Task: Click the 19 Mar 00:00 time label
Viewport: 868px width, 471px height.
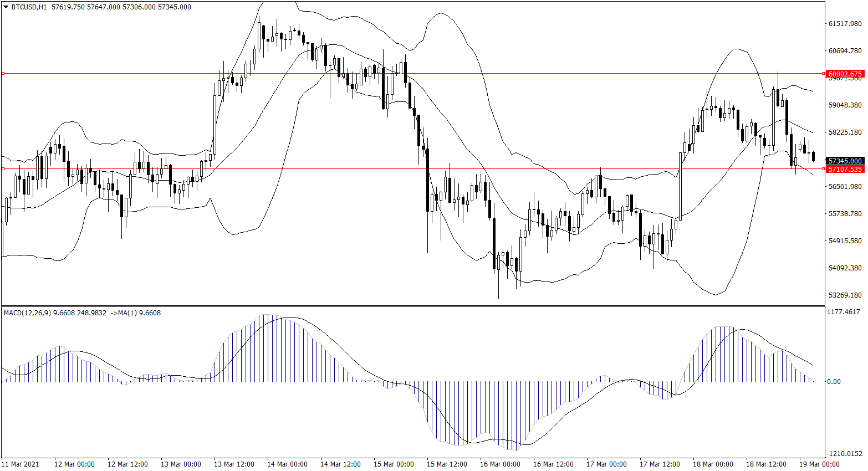Action: pyautogui.click(x=819, y=464)
